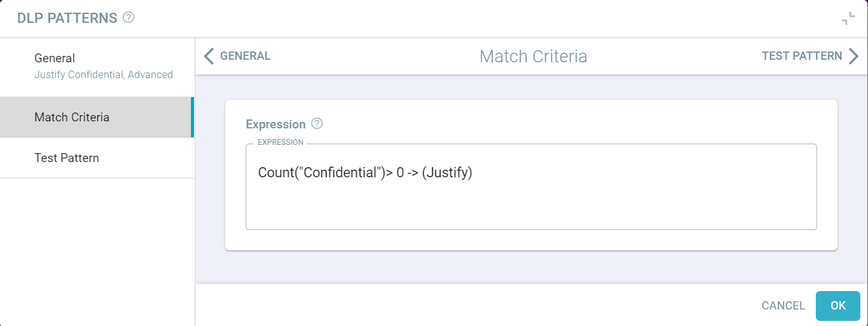Go back using the GENERAL link
Image resolution: width=868 pixels, height=326 pixels.
pyautogui.click(x=245, y=56)
